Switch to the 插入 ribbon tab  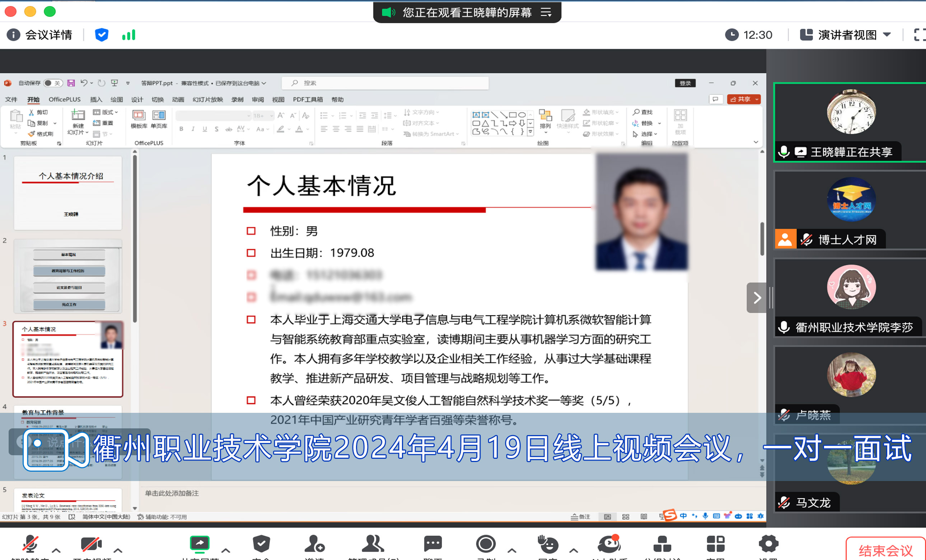tap(96, 99)
